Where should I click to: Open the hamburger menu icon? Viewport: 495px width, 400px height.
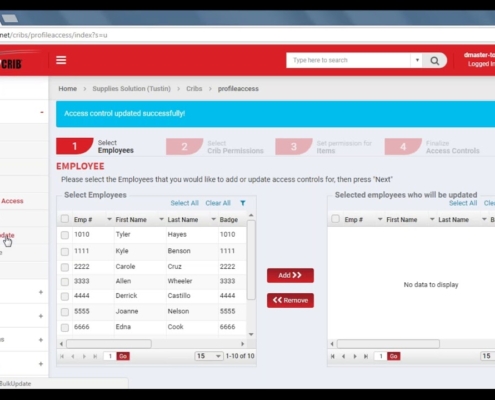tap(61, 60)
